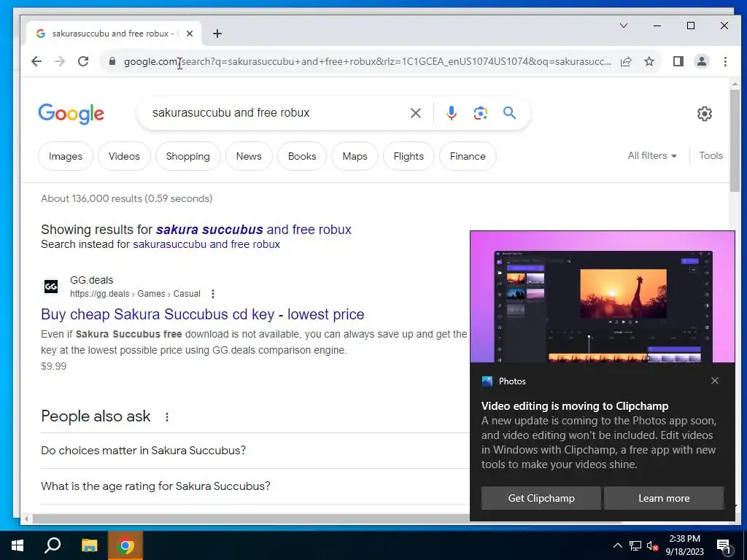Switch to the Shopping filter
The image size is (747, 560).
(187, 156)
